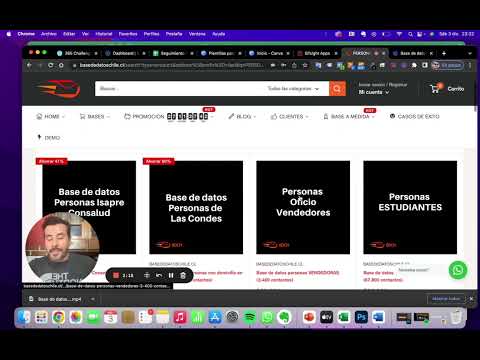480x360 pixels.
Task: Open Photos from the Dock
Action: pos(76,317)
